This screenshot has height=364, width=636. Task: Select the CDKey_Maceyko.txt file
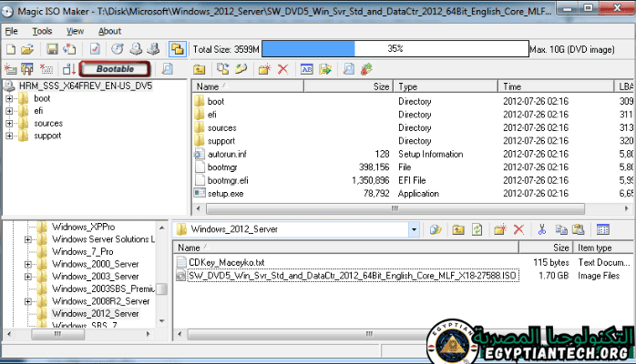(225, 262)
